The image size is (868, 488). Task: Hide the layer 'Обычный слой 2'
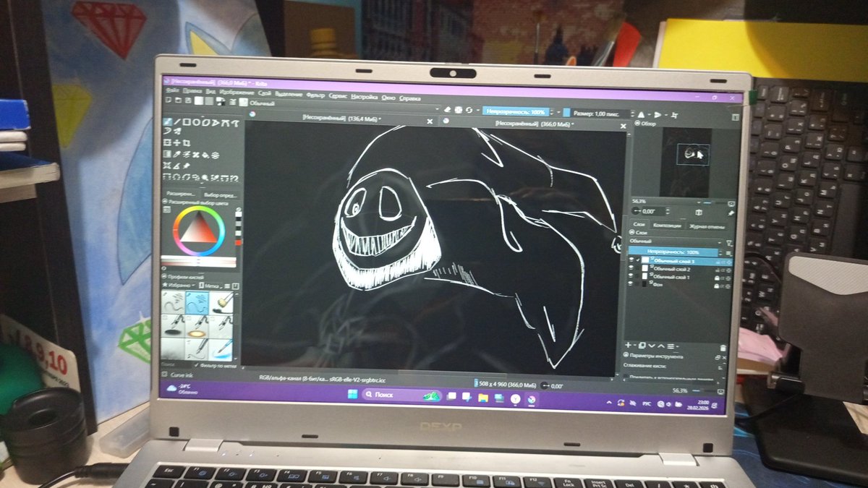631,269
